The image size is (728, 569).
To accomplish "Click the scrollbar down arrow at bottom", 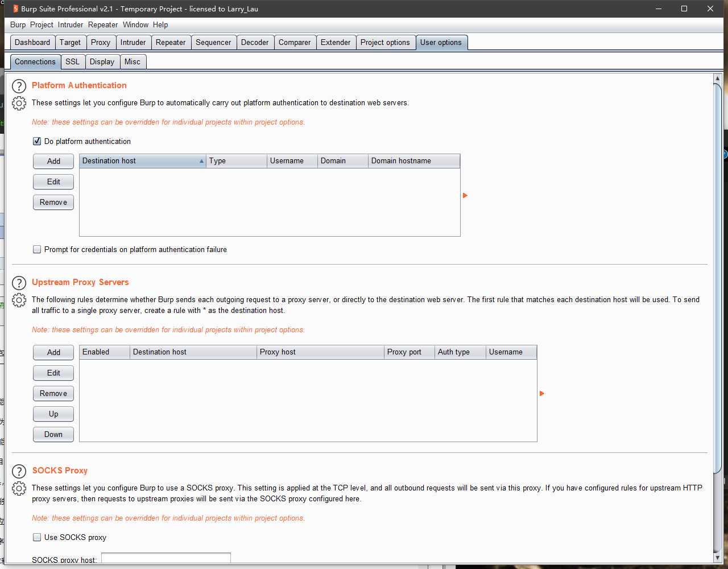I will (717, 557).
